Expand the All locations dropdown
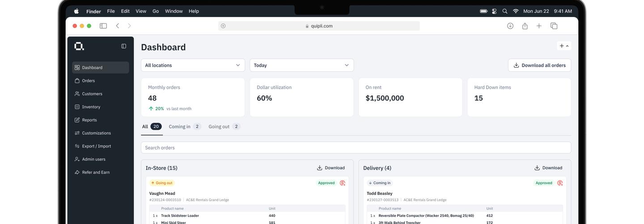This screenshot has width=644, height=224. pyautogui.click(x=193, y=65)
